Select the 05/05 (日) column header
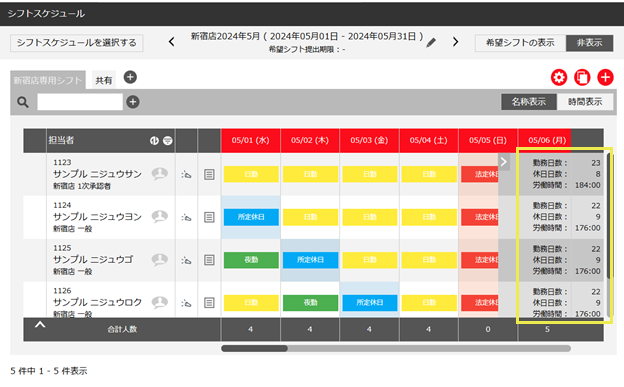 click(x=488, y=141)
